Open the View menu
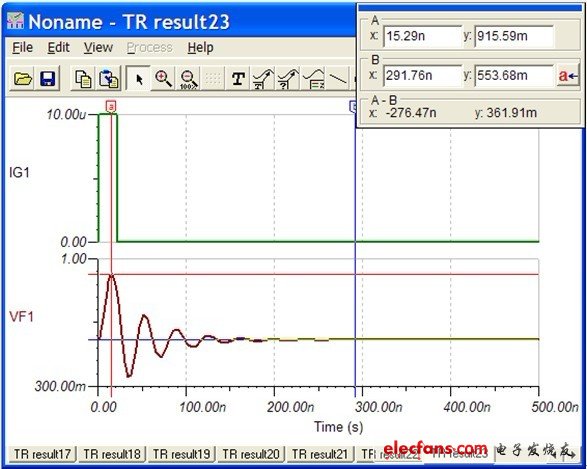The width and height of the screenshot is (587, 469). point(98,48)
